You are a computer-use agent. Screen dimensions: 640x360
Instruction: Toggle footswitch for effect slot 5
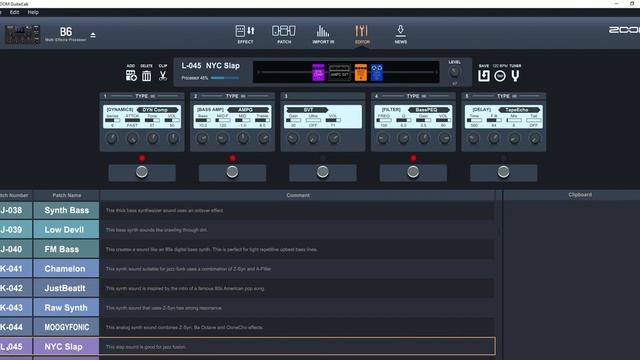click(x=503, y=172)
